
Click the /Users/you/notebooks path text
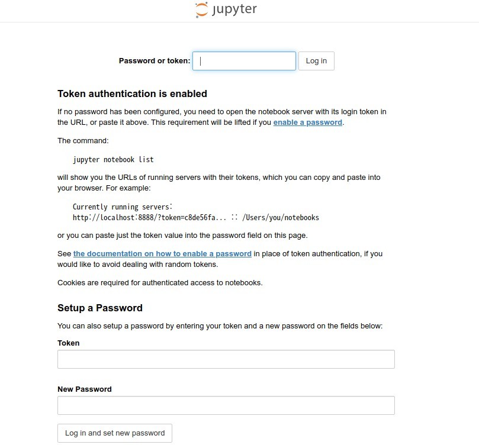(281, 217)
